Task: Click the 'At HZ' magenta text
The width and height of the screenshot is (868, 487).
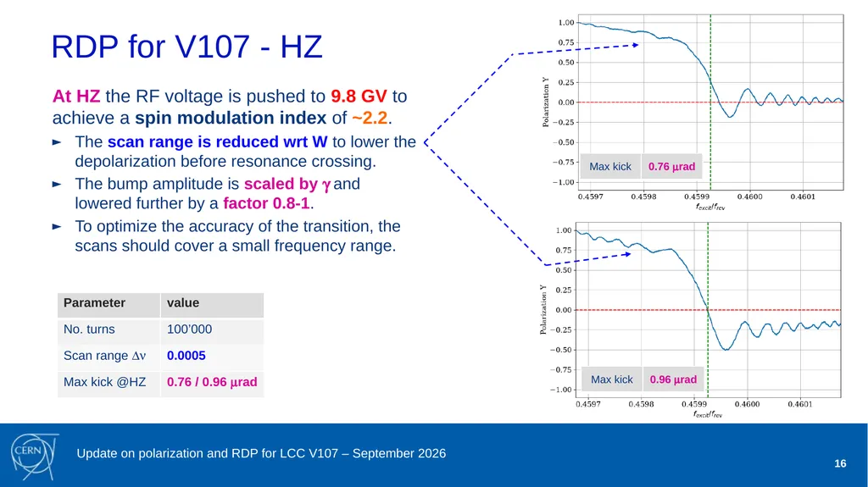Action: coord(75,97)
